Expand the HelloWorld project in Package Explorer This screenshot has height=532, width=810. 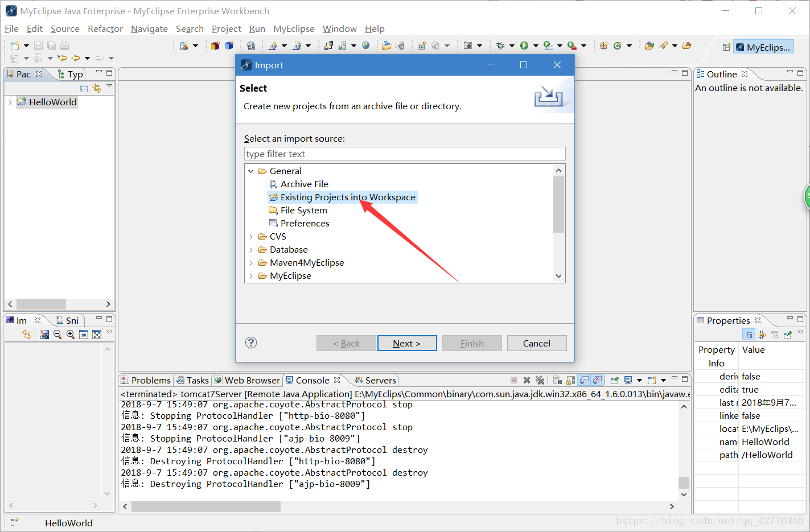[x=10, y=102]
